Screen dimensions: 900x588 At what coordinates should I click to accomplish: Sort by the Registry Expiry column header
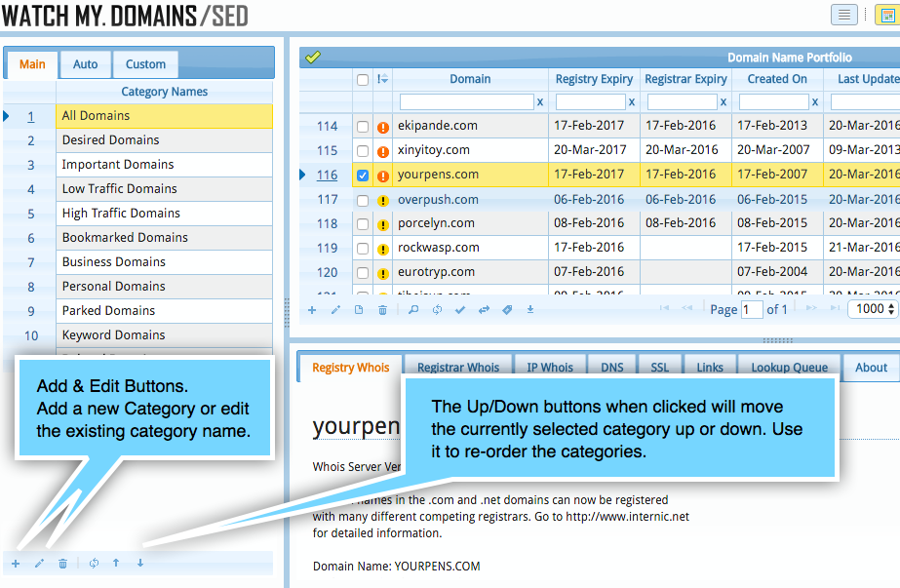pos(594,79)
